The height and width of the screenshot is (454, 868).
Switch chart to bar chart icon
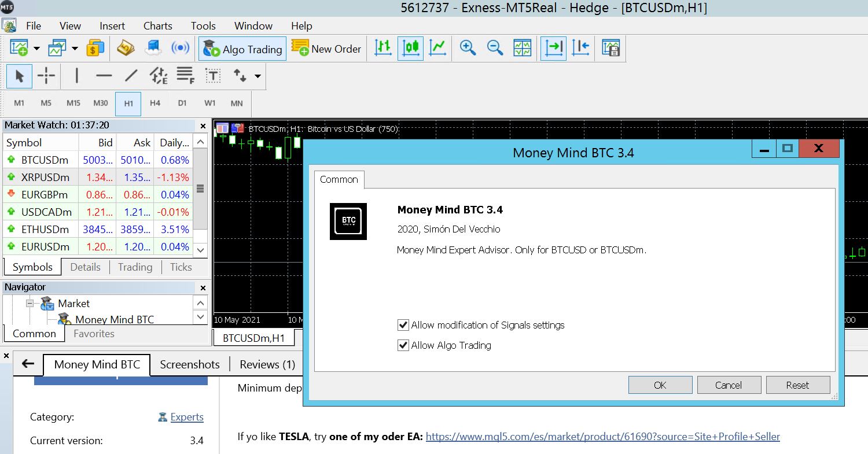(383, 48)
